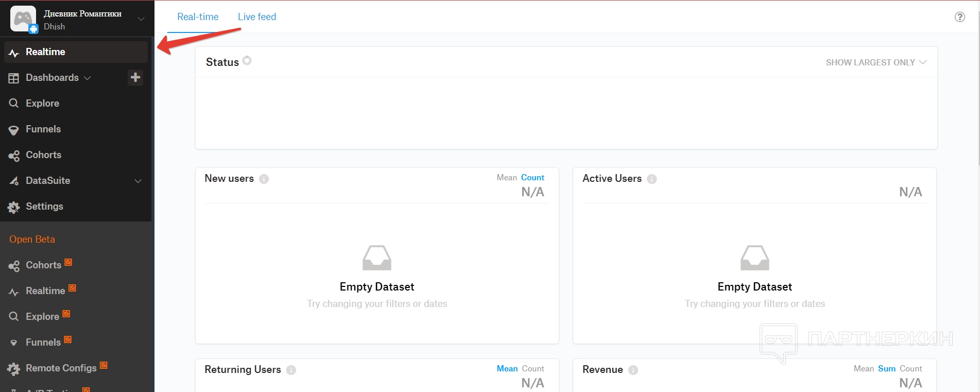Screen dimensions: 980x392
Task: Click external-link badge next to Open Beta Explore
Action: click(66, 314)
